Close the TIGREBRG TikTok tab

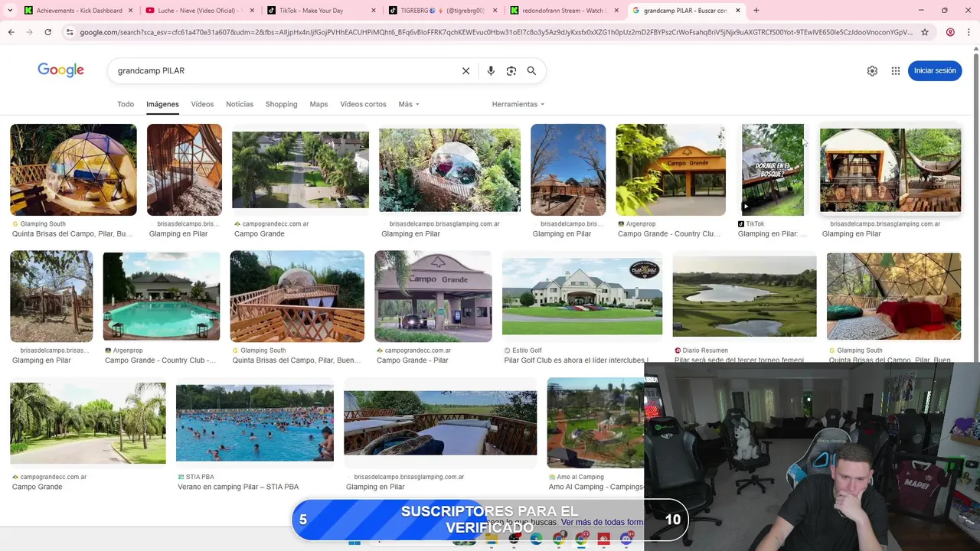(x=495, y=11)
